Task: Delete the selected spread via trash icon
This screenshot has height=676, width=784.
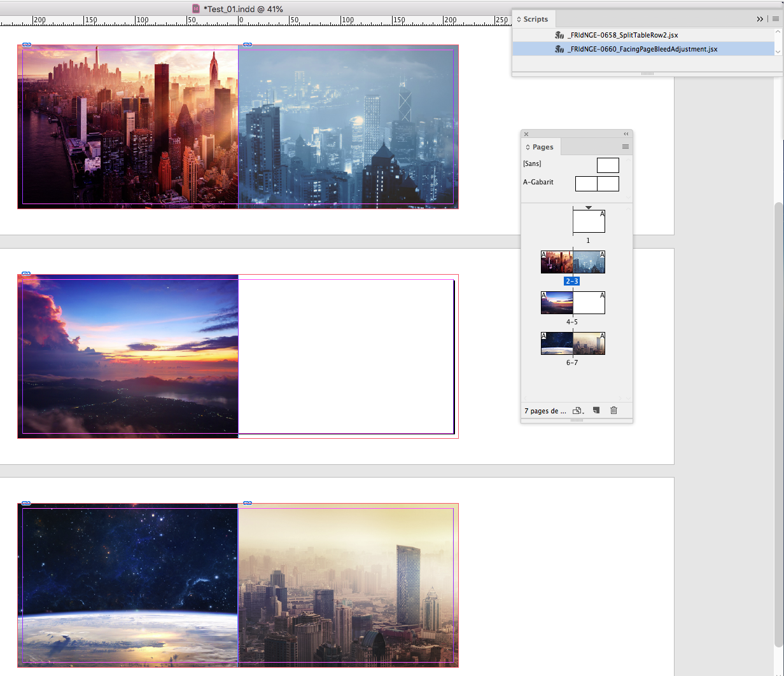Action: tap(613, 410)
